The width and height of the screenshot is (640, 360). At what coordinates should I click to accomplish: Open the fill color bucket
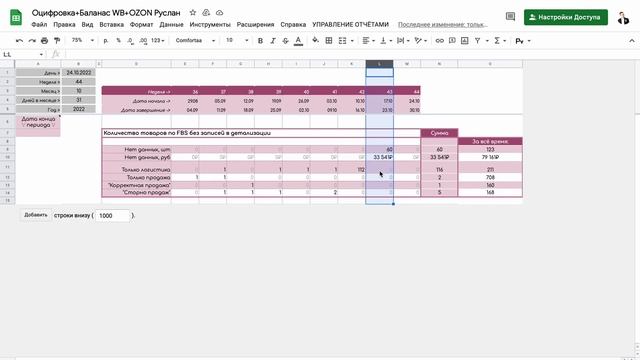315,40
